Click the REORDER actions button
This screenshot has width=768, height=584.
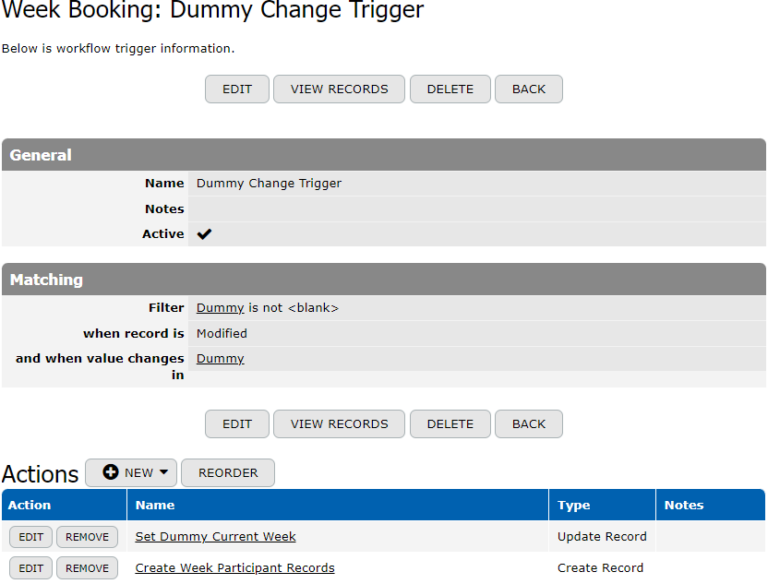228,473
